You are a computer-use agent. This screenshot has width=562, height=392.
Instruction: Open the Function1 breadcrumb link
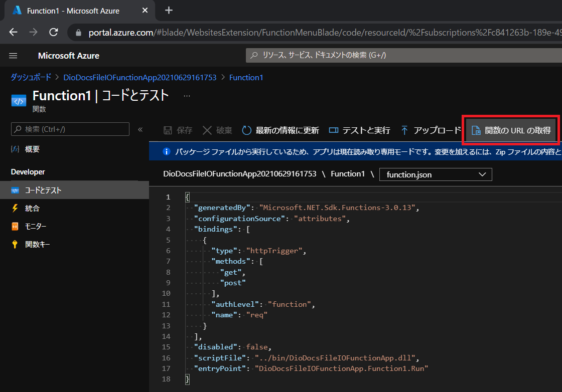point(246,77)
